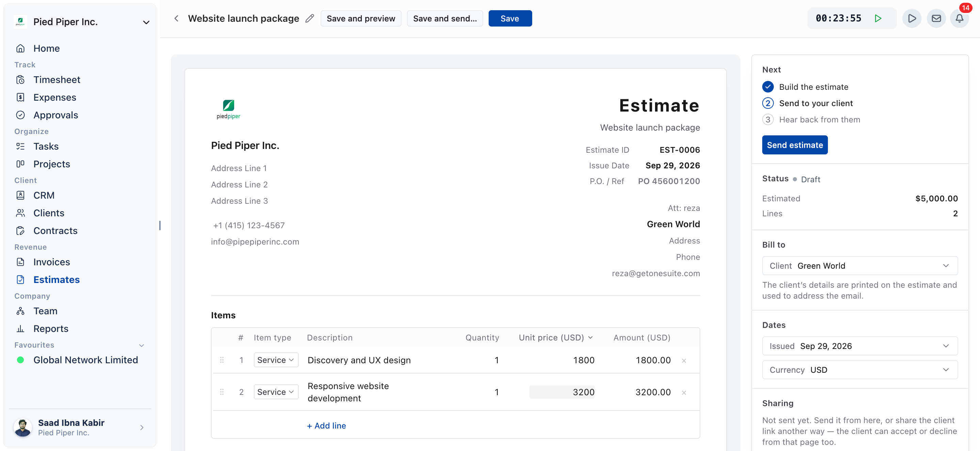
Task: Open the notifications bell
Action: pyautogui.click(x=960, y=18)
